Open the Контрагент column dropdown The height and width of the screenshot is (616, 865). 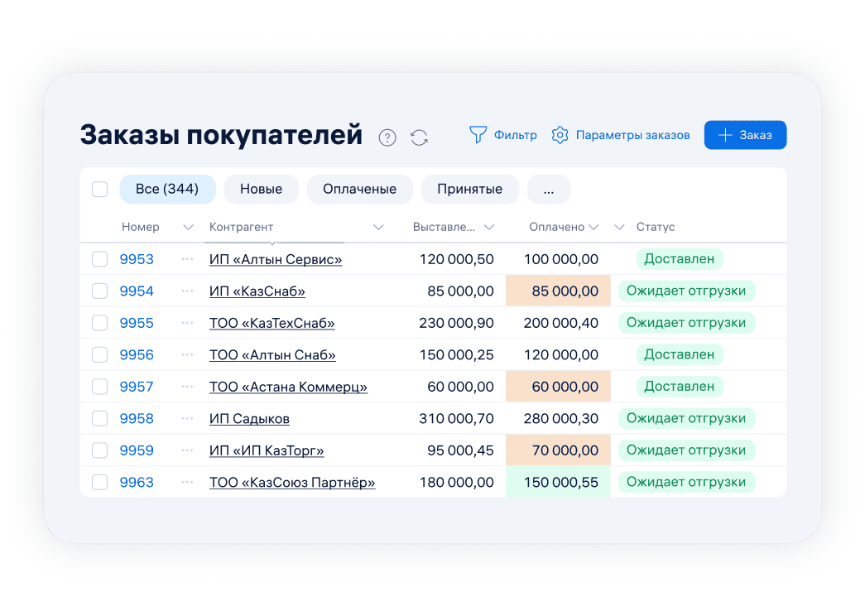(x=378, y=226)
